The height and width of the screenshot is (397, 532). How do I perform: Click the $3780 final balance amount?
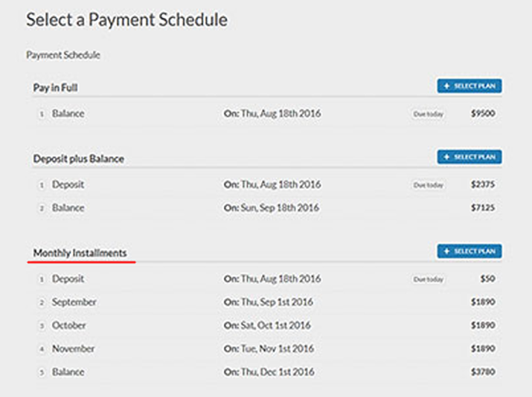coord(483,372)
